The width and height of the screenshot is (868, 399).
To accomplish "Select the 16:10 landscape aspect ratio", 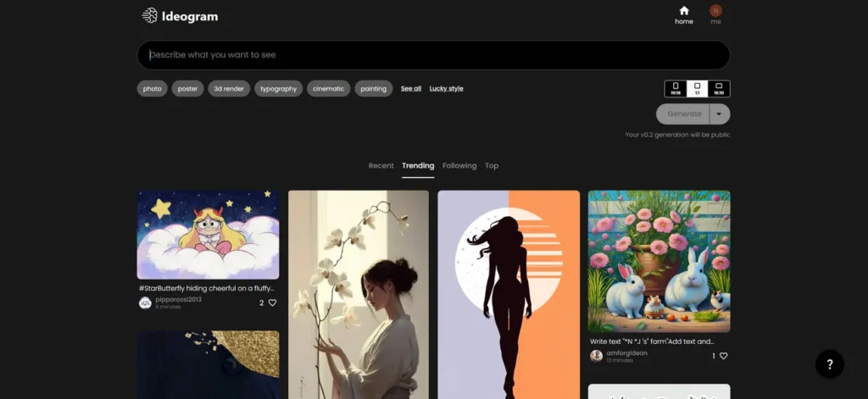I will (719, 88).
